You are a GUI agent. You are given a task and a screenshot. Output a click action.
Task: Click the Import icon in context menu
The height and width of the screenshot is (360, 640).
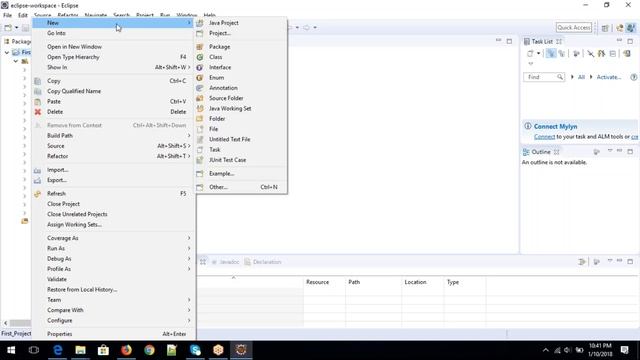(x=38, y=170)
